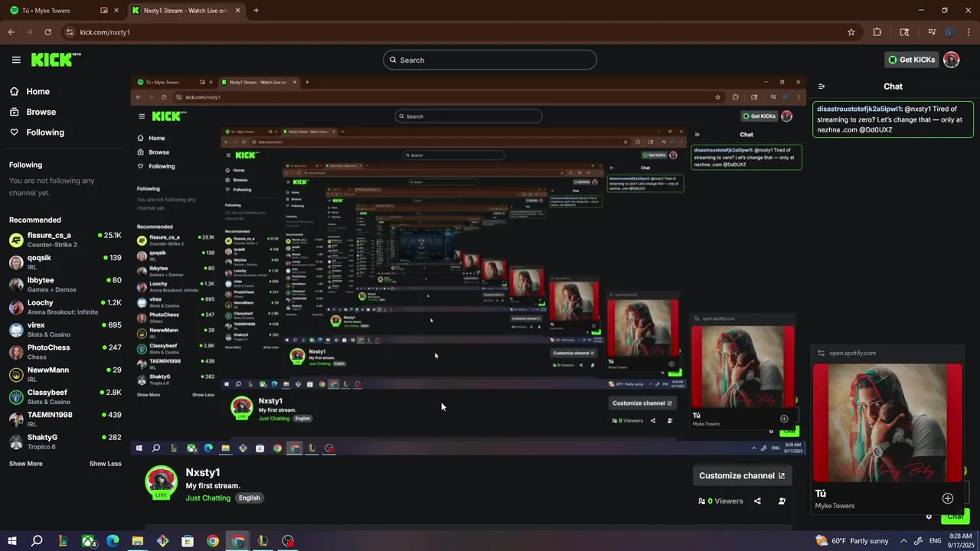
Task: Bookmark this page with the star icon
Action: [851, 32]
